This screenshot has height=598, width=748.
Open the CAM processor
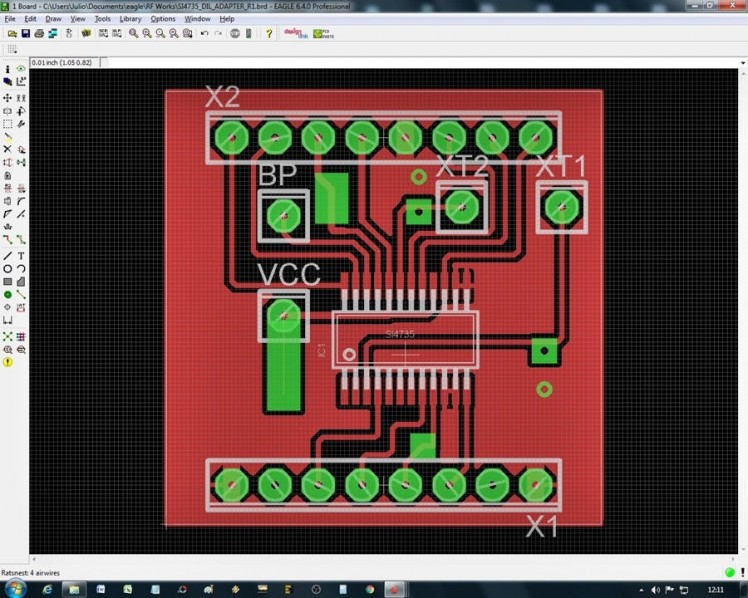52,33
